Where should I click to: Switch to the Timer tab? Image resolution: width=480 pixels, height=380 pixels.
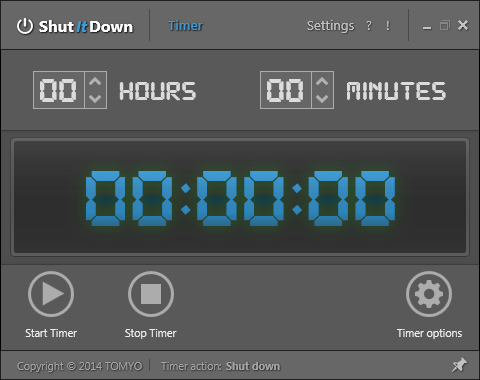[x=185, y=26]
